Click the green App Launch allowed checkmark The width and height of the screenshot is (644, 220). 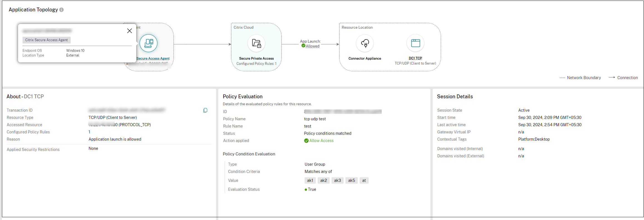pos(303,46)
